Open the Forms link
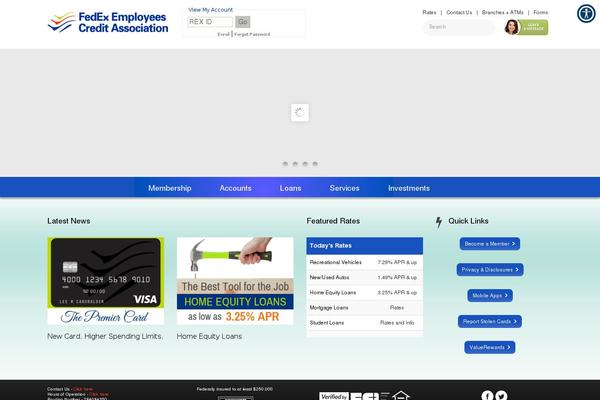 pyautogui.click(x=541, y=13)
